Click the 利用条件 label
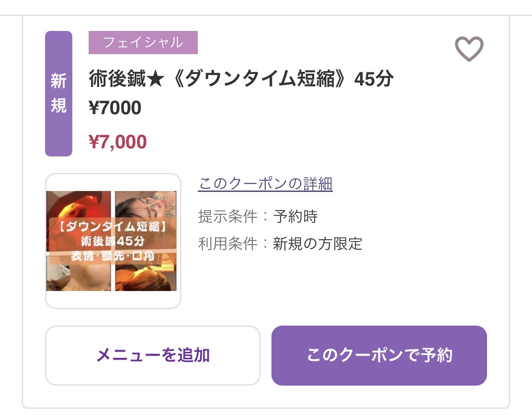Screen dimensions: 532x417 tap(227, 244)
